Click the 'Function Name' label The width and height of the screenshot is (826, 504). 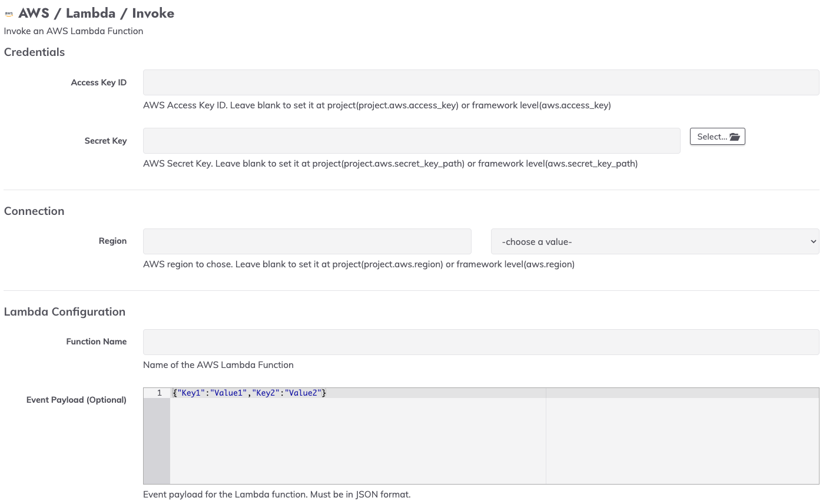tap(97, 341)
